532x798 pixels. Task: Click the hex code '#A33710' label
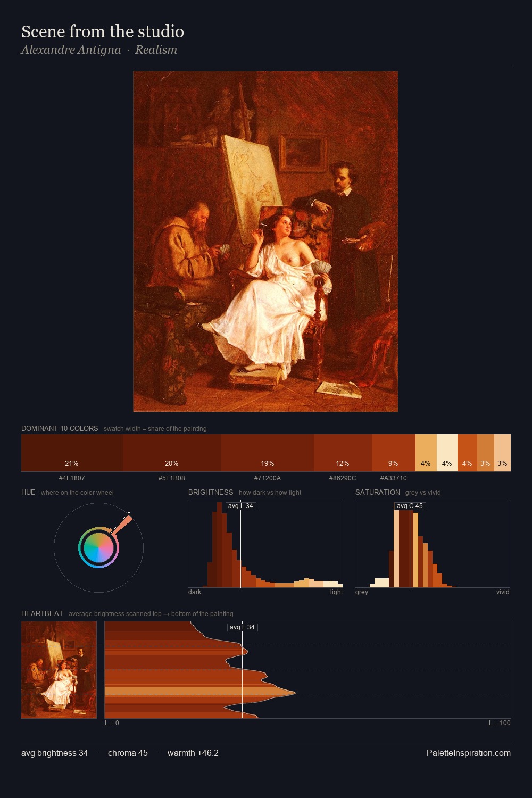pyautogui.click(x=393, y=478)
